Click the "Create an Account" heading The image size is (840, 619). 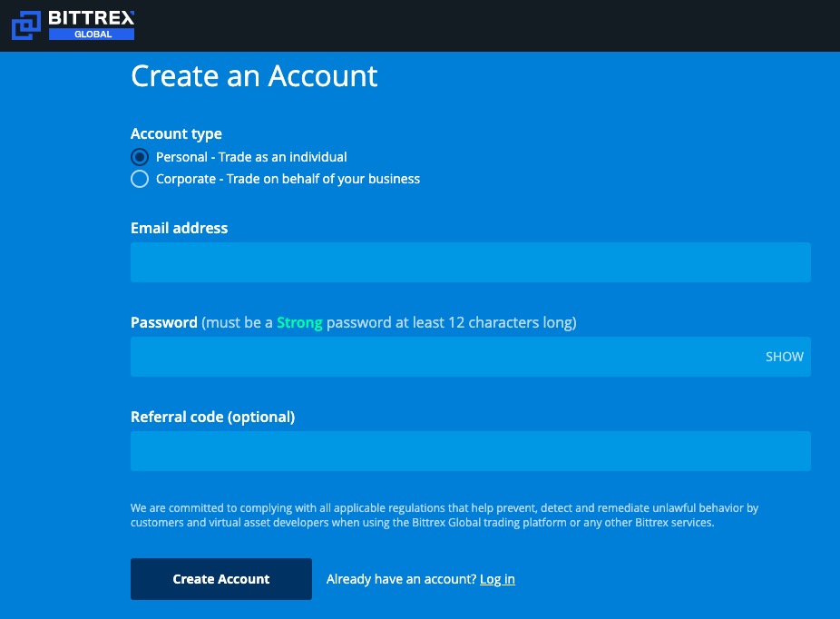255,75
